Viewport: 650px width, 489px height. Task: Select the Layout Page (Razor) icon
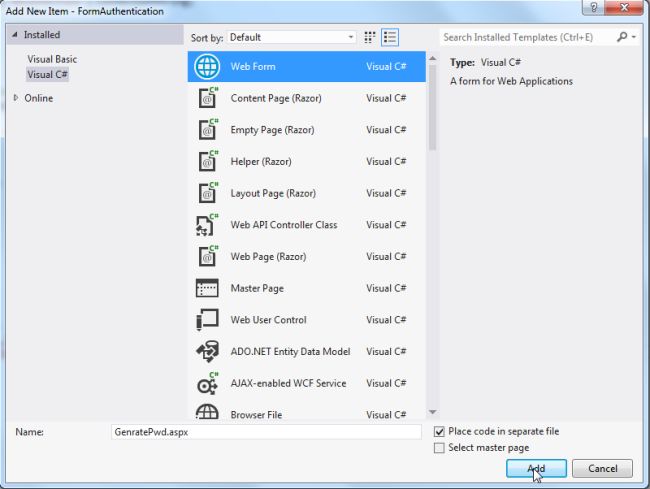tap(207, 193)
